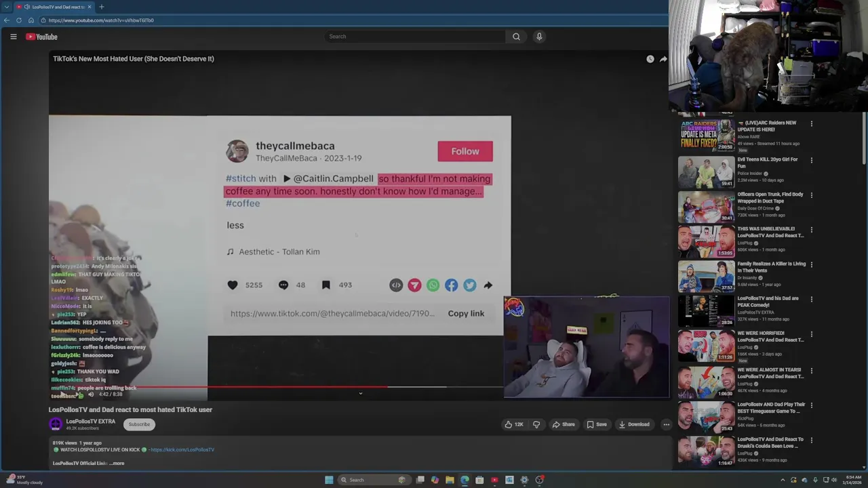The width and height of the screenshot is (868, 488).
Task: Expand the description with ...more
Action: pyautogui.click(x=117, y=464)
